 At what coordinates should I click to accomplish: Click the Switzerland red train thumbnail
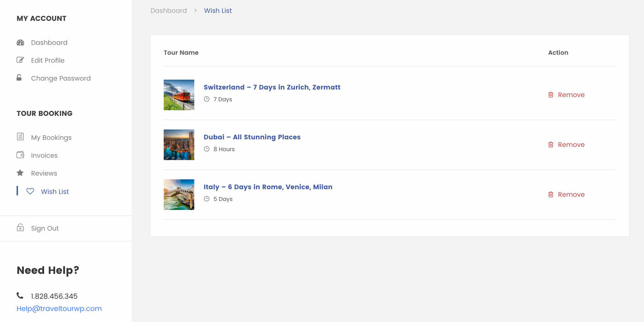tap(179, 95)
